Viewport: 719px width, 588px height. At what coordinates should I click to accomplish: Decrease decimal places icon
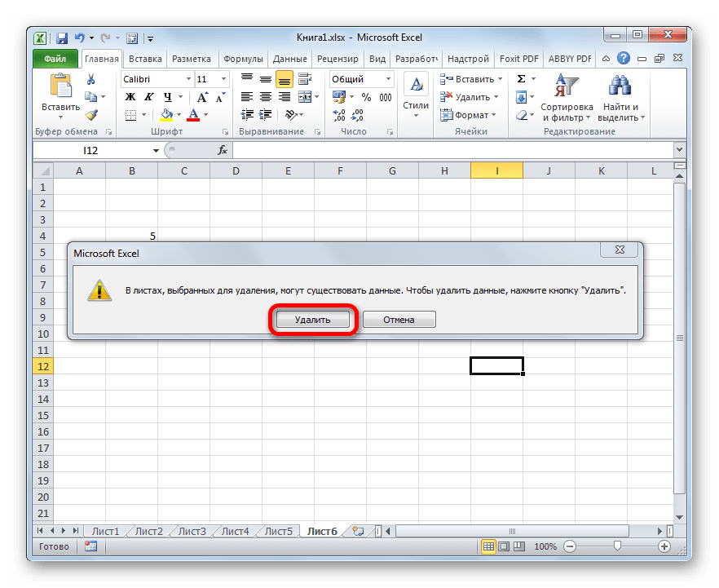pos(357,115)
